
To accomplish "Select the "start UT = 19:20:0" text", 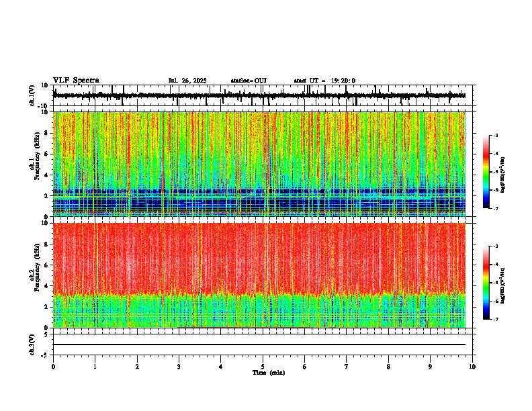I will click(324, 81).
